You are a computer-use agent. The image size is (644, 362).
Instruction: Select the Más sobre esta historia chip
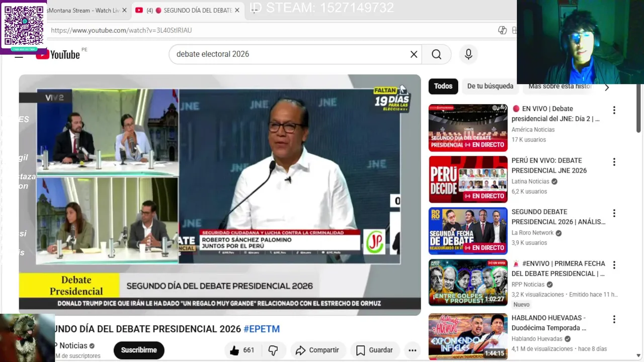(560, 86)
